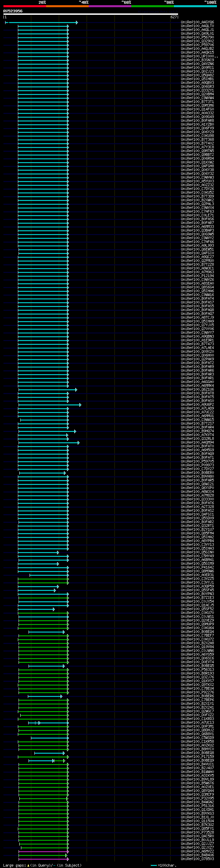The height and width of the screenshot is (868, 220).
Task: Select hit label UniRef100_A2T328
Action: 197,507
